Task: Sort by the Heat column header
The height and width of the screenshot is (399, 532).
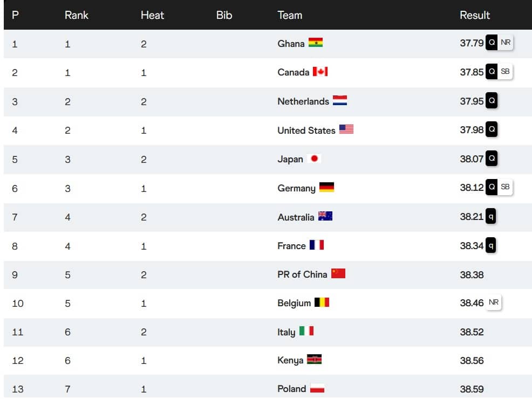Action: (152, 15)
